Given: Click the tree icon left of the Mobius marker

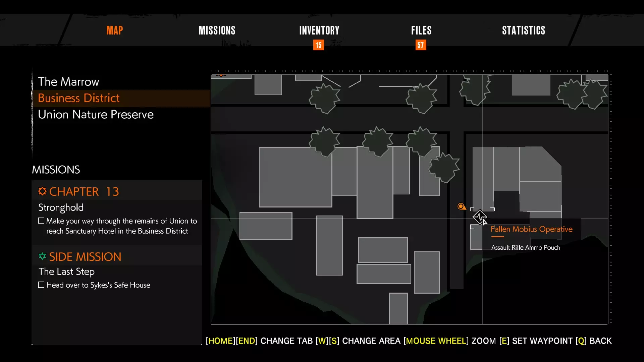Looking at the screenshot, I should pos(444,168).
